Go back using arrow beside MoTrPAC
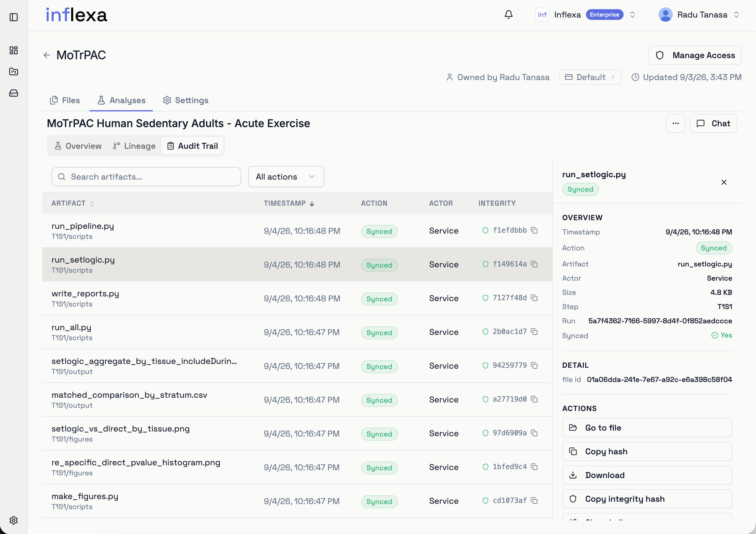This screenshot has width=756, height=534. click(47, 55)
